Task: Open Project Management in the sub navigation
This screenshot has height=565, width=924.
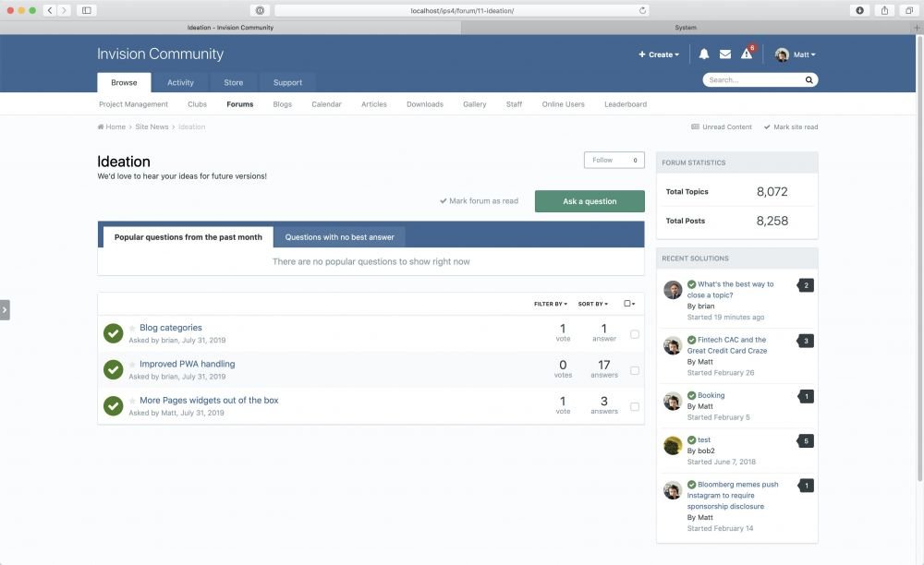Action: coord(133,104)
